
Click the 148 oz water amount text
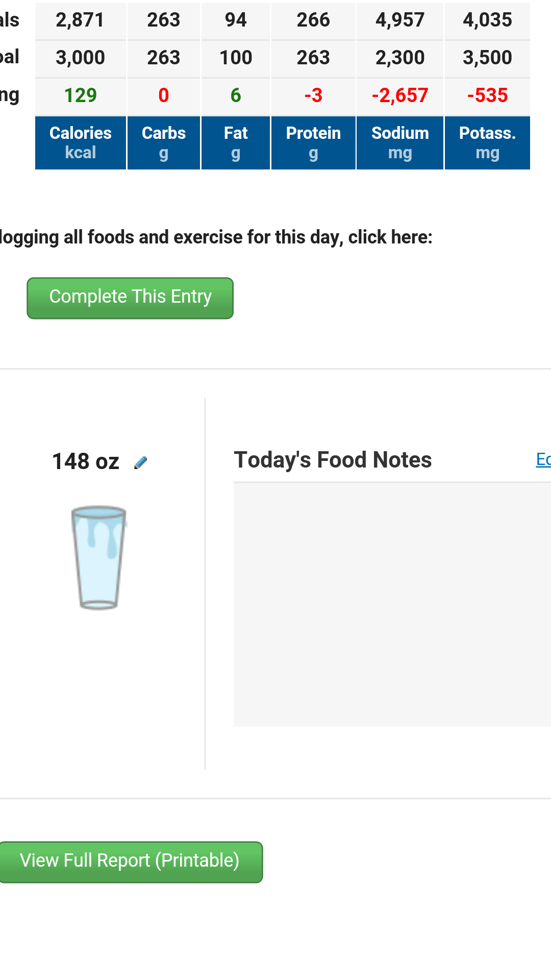86,461
